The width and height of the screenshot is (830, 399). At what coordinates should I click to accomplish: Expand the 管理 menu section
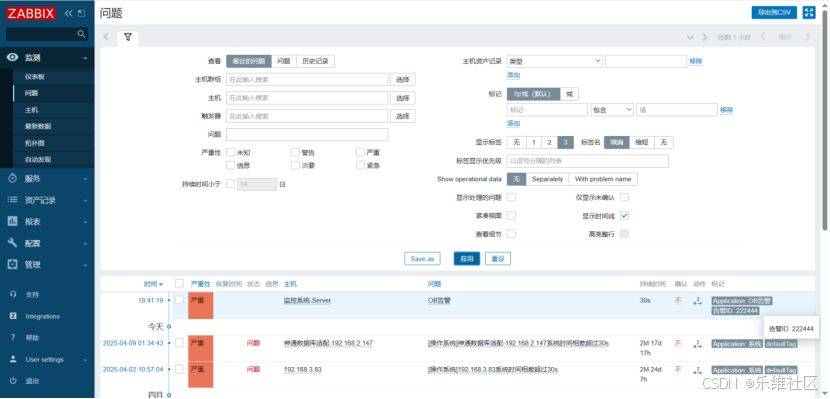tap(85, 265)
